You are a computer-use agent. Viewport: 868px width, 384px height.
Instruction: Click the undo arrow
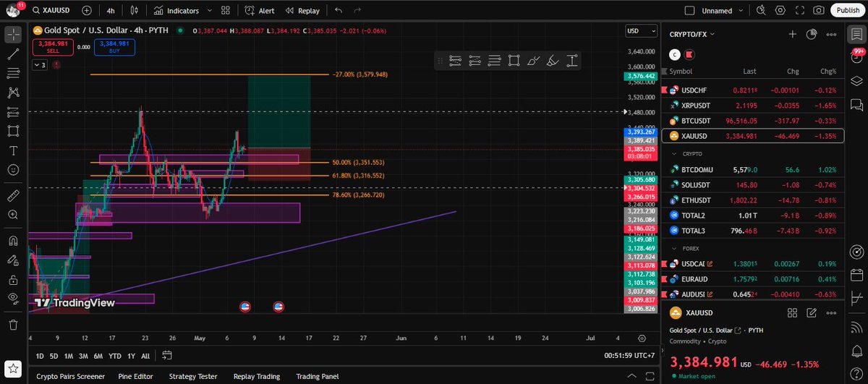pos(339,11)
